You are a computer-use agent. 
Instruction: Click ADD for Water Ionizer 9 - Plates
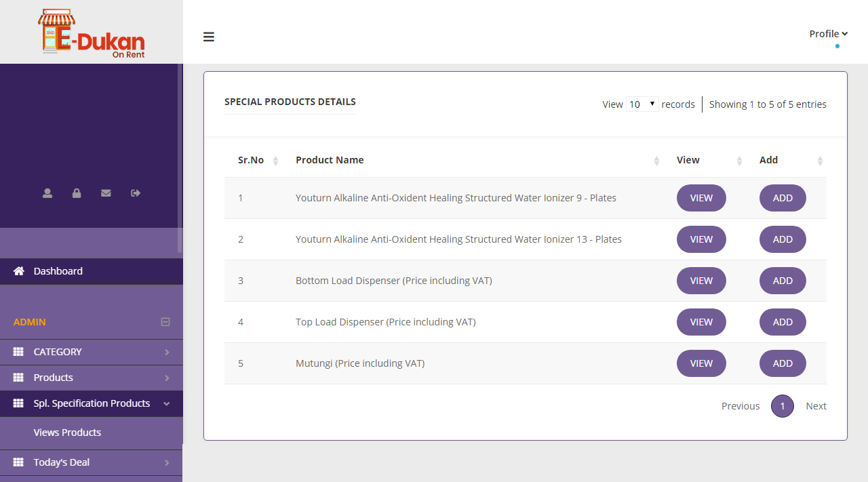click(783, 198)
